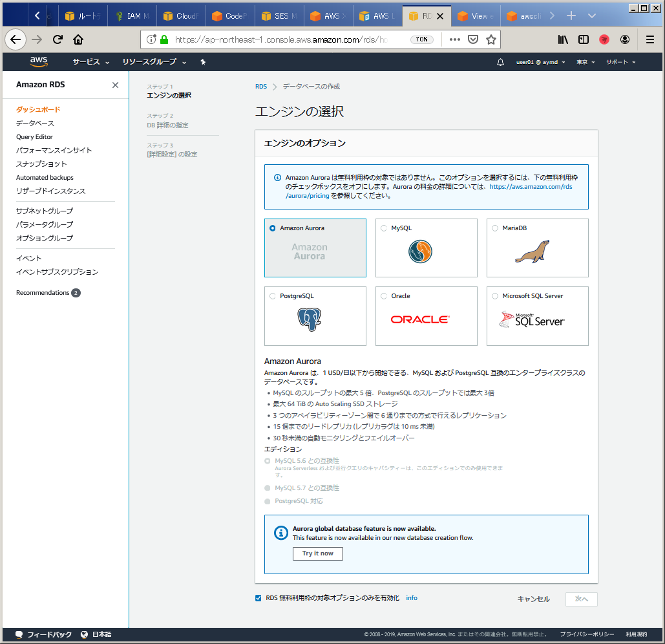Toggle the sidebar view icon in toolbar
Screen dimensions: 665x644
584,39
